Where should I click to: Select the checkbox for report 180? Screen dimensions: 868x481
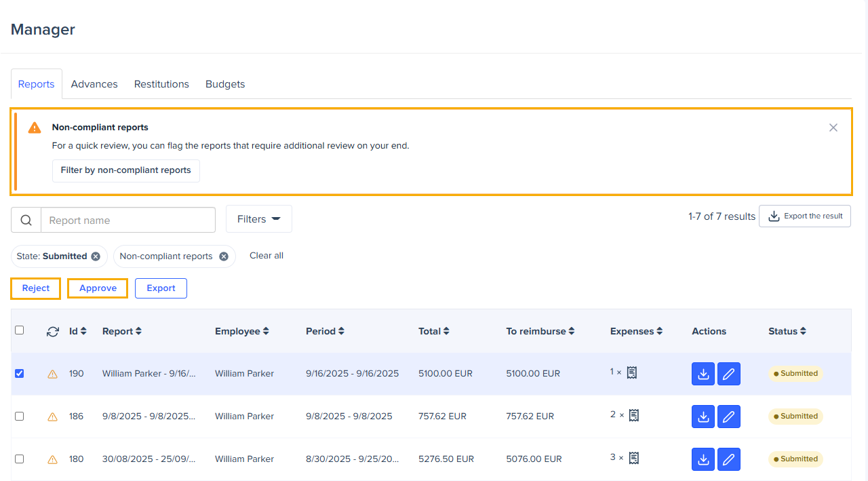[19, 459]
